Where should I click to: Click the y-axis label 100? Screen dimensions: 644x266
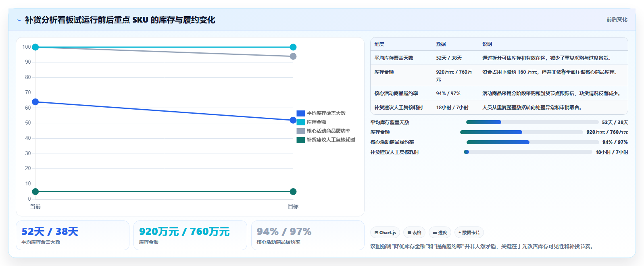click(27, 47)
